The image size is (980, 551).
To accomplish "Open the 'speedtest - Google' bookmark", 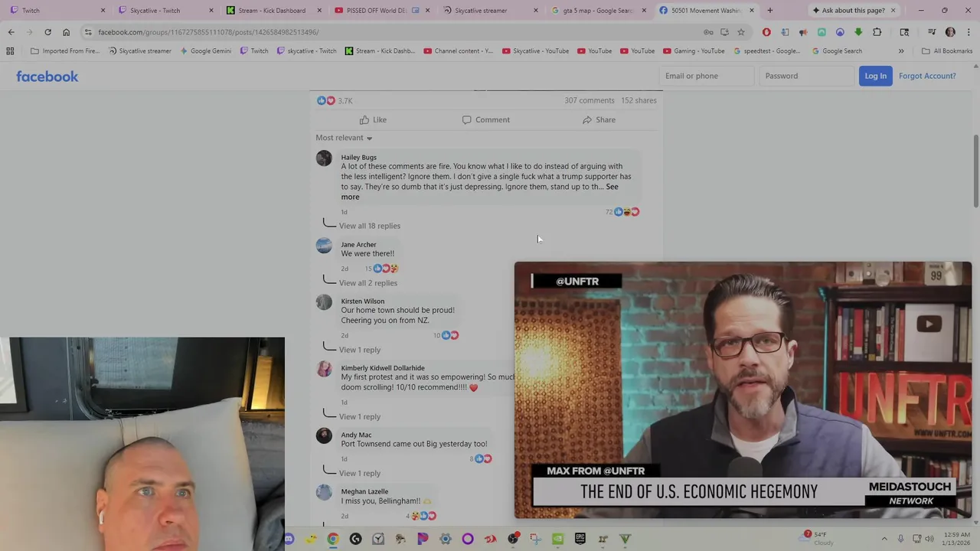I will (x=766, y=51).
